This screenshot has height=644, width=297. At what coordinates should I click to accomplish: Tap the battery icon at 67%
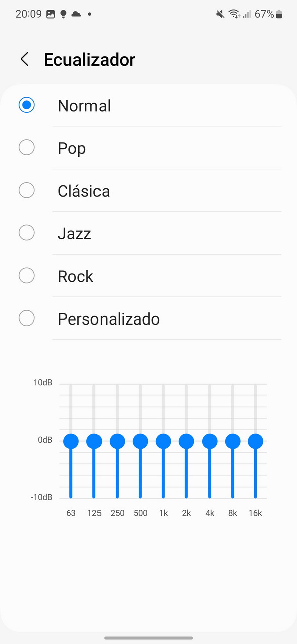(279, 14)
